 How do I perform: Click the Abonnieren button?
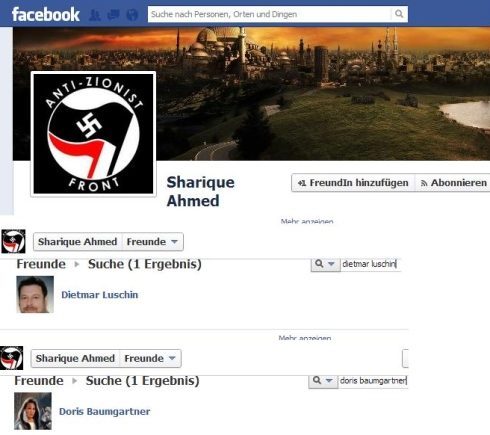point(453,183)
